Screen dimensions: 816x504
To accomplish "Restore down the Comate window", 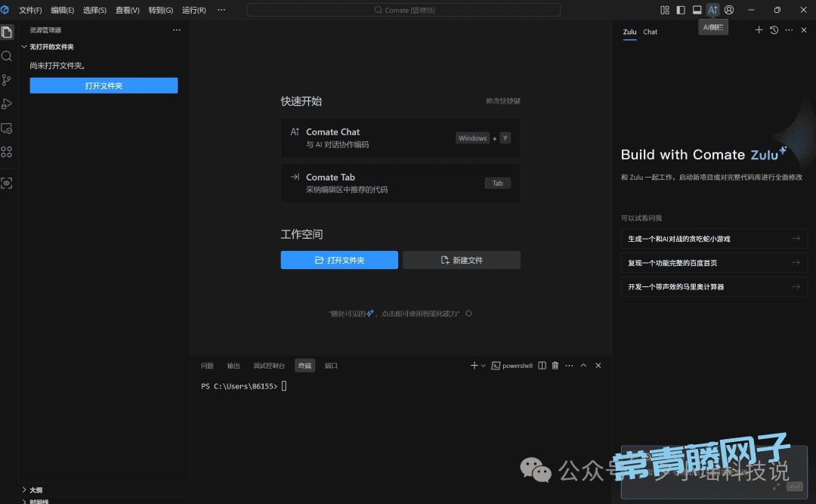I will (x=777, y=10).
